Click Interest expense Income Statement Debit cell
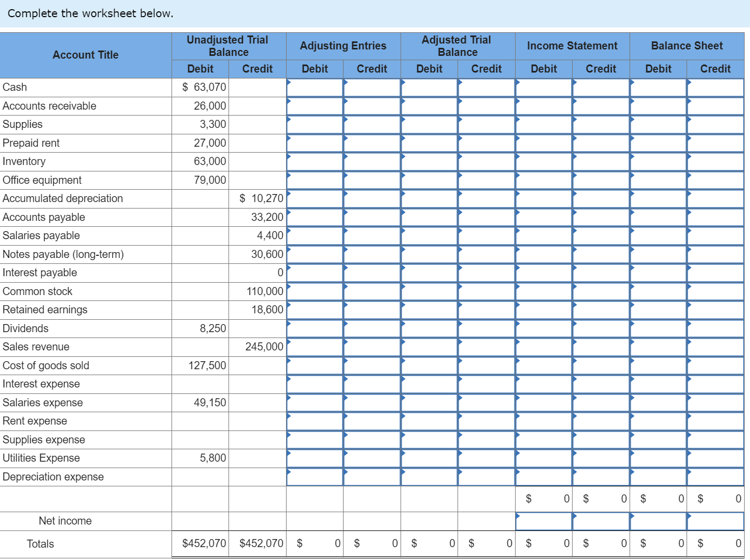 [544, 384]
